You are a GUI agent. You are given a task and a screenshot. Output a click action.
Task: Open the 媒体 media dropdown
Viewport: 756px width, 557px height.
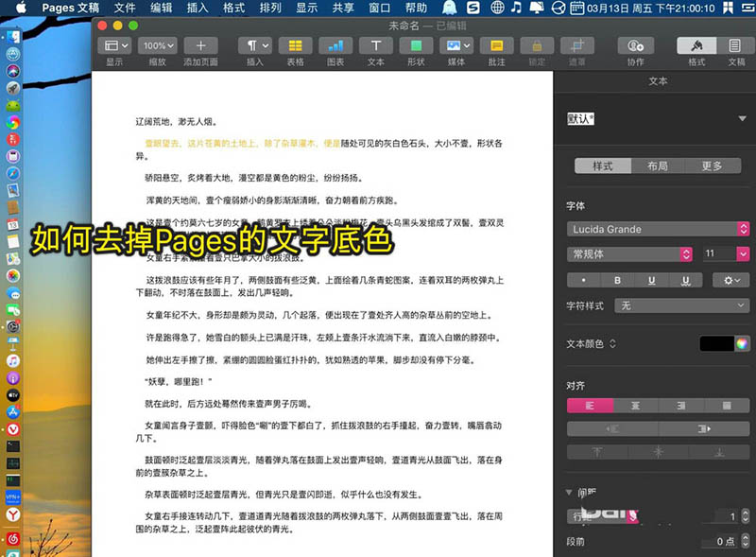coord(456,45)
